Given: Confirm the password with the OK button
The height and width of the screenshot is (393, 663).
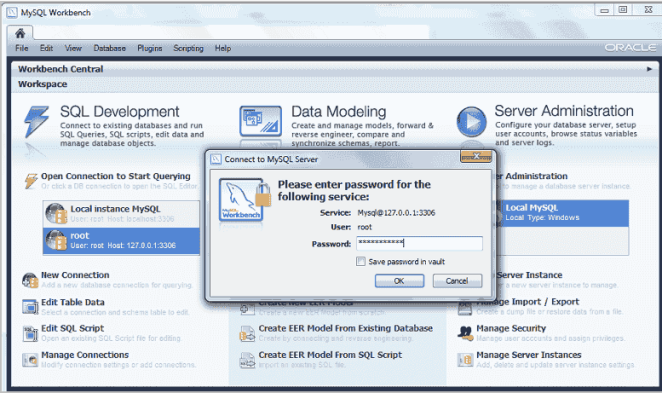Looking at the screenshot, I should (399, 281).
